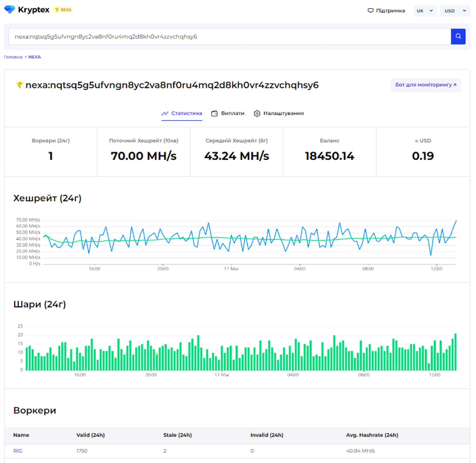476x463 pixels.
Task: Open the USD currency dropdown
Action: point(455,11)
